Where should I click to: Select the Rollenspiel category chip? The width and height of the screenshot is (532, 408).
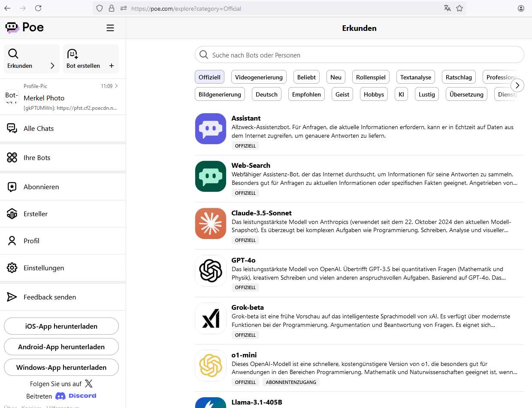[x=371, y=77]
